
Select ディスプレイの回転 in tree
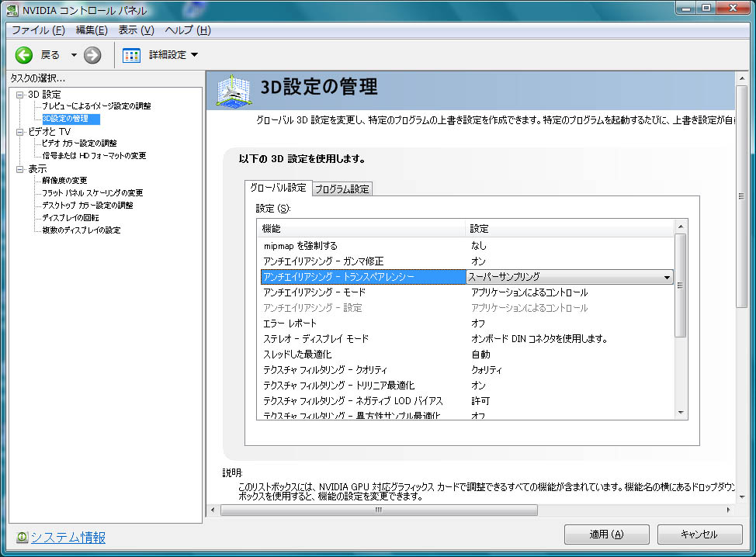pyautogui.click(x=71, y=218)
